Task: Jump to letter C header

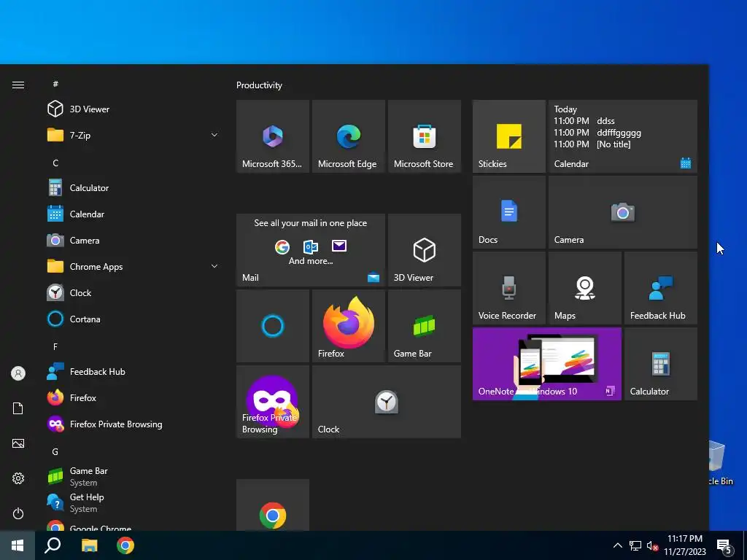Action: tap(55, 163)
